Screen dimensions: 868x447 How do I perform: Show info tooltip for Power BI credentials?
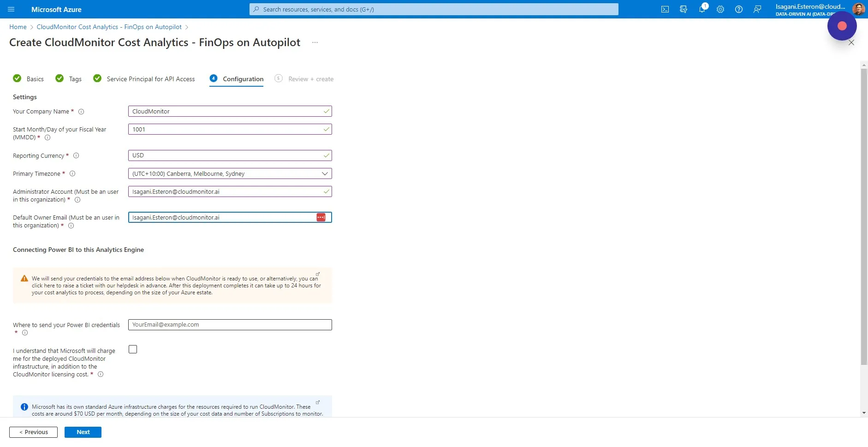25,333
